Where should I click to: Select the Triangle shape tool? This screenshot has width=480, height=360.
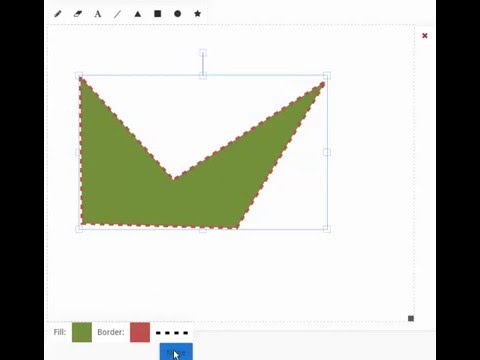pos(138,14)
